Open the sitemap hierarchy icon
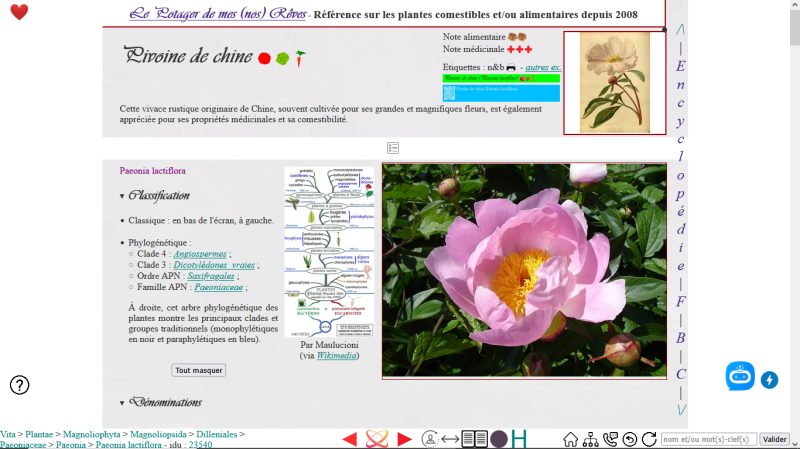The image size is (800, 449). pos(590,439)
